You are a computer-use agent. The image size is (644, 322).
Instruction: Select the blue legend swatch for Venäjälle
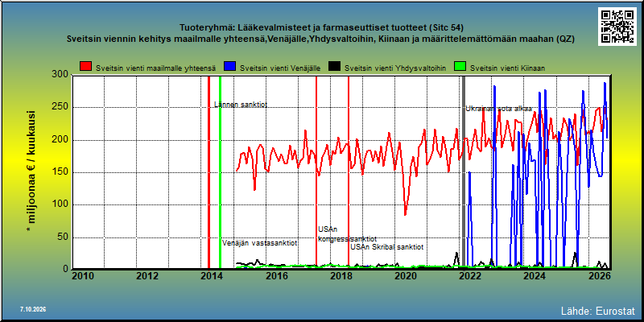229,67
